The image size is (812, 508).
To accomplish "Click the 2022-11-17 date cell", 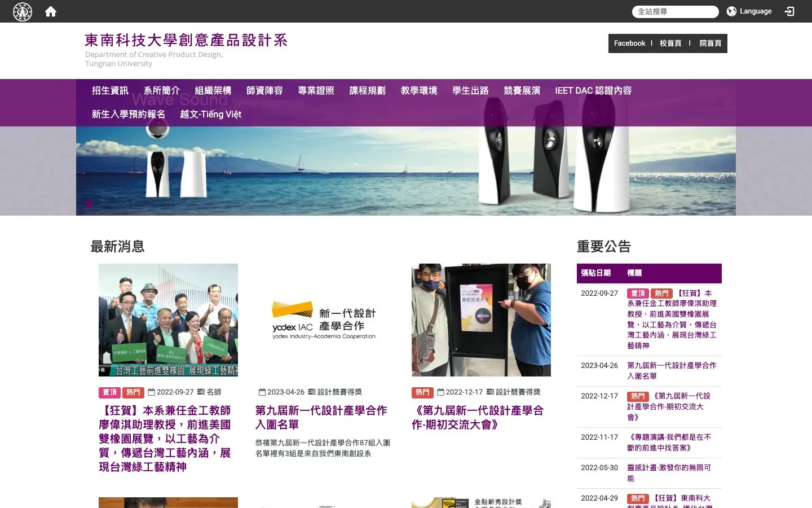I will pos(599,437).
